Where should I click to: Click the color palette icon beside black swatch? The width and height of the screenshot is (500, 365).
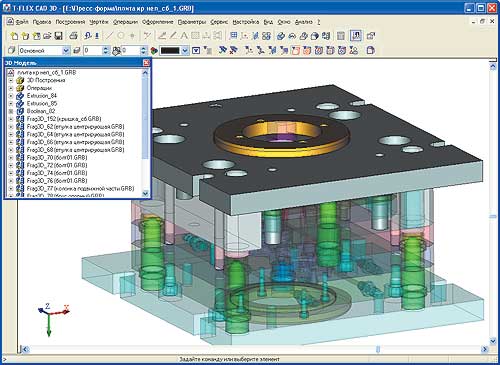(x=154, y=51)
